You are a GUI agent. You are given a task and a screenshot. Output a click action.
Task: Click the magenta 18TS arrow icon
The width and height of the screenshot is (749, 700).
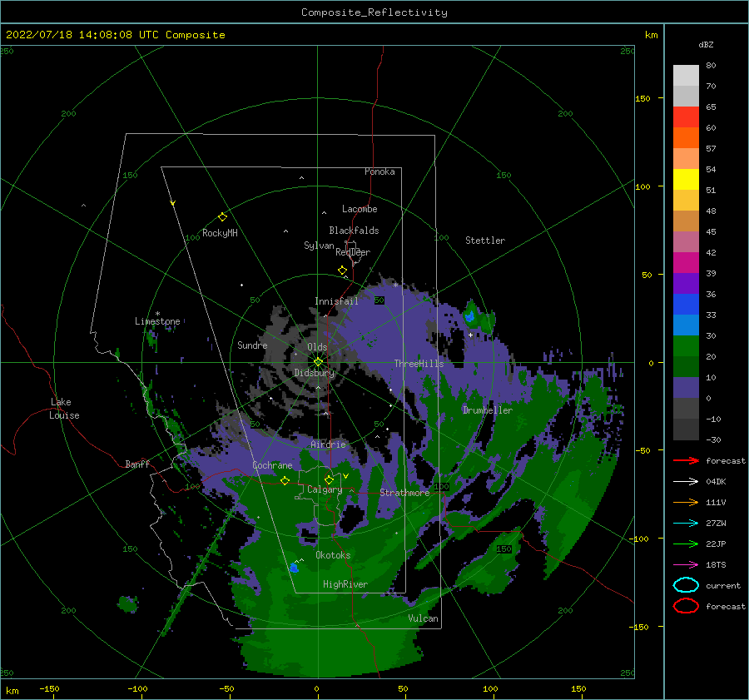point(686,564)
